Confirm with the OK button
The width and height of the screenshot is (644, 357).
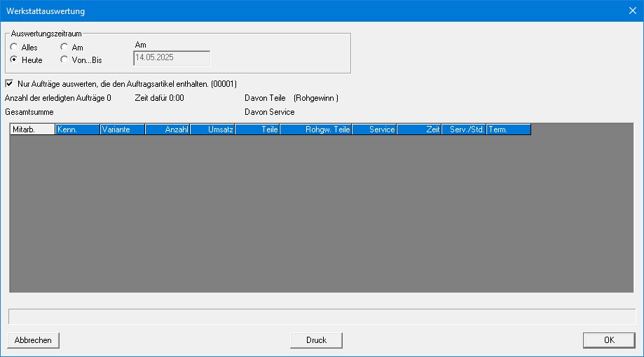609,340
